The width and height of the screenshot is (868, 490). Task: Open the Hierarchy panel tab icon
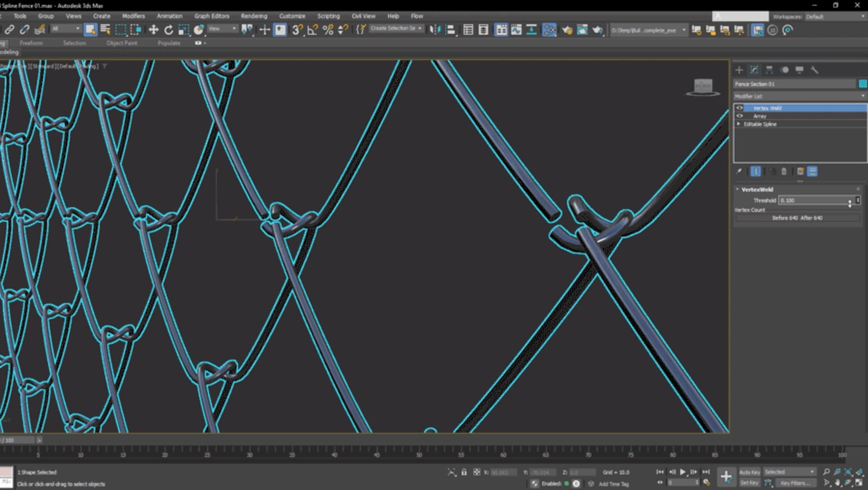point(769,70)
